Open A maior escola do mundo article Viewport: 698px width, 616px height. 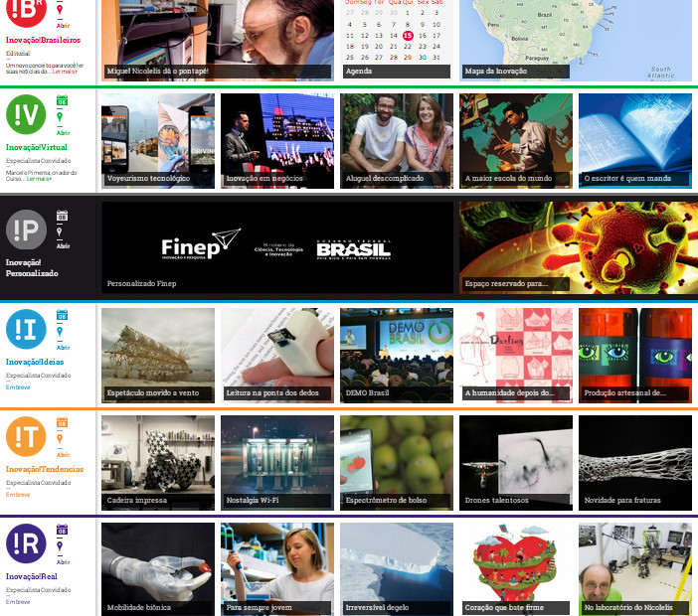516,141
